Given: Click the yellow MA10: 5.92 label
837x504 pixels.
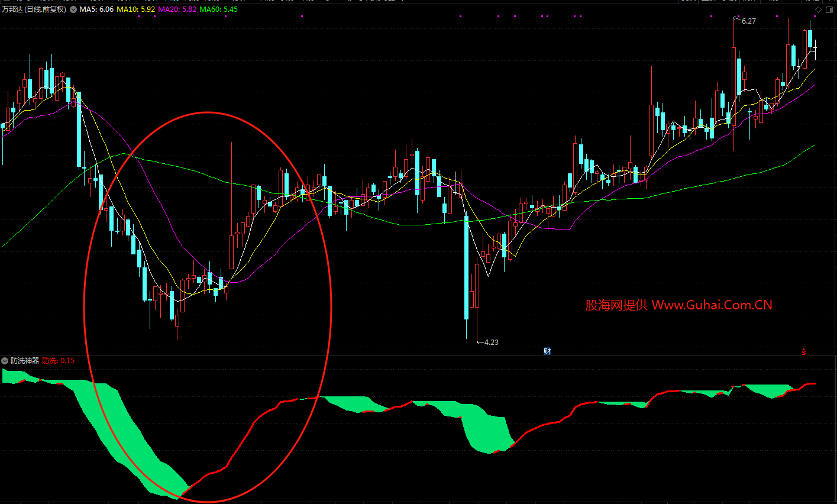Looking at the screenshot, I should click(136, 9).
